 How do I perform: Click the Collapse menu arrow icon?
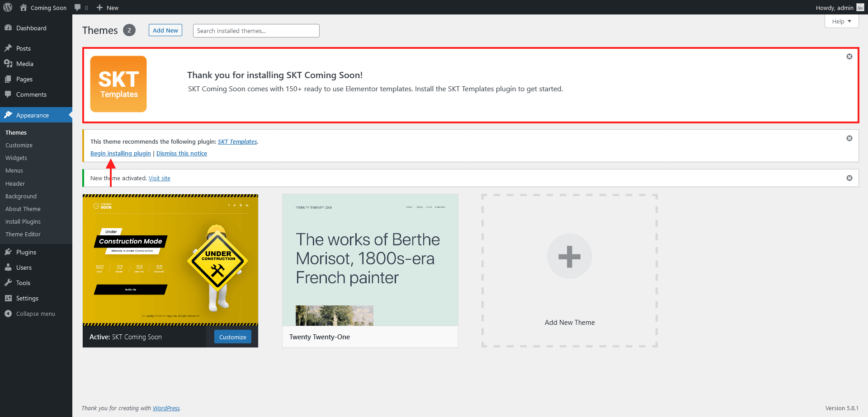[8, 314]
